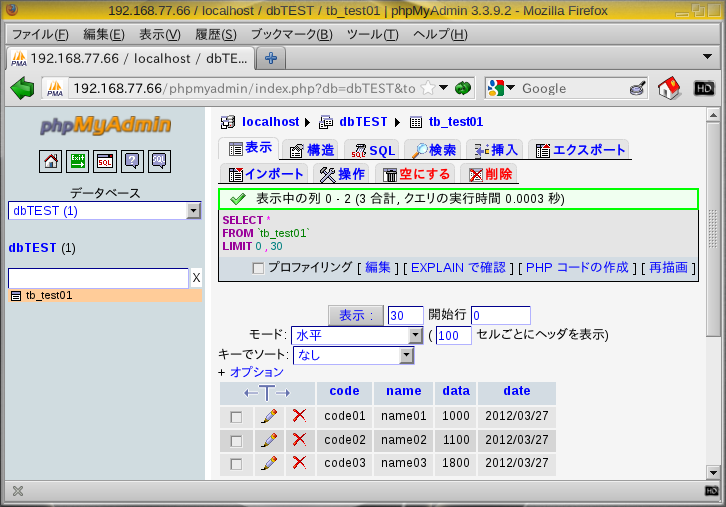The width and height of the screenshot is (726, 507).
Task: Click the 再描画 link
Action: tap(668, 267)
